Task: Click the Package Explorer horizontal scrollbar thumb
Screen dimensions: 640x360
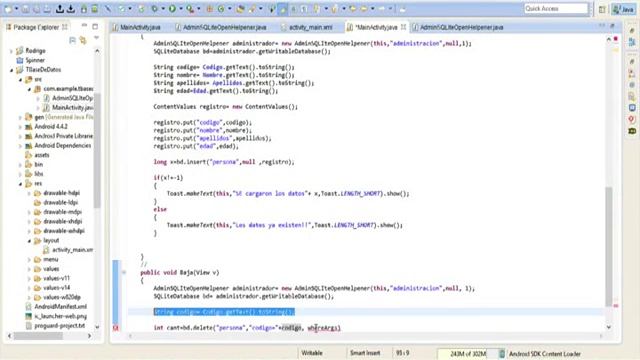Action: 38,336
